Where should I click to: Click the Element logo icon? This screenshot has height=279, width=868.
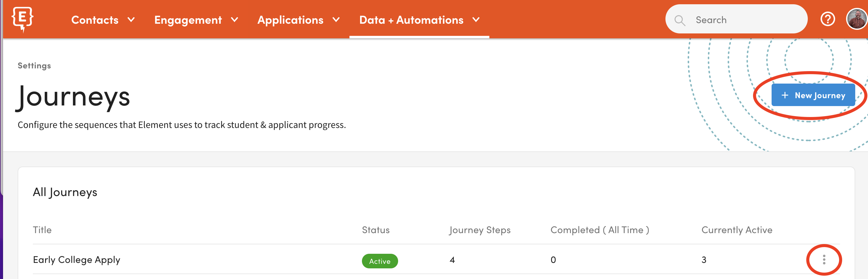coord(22,19)
